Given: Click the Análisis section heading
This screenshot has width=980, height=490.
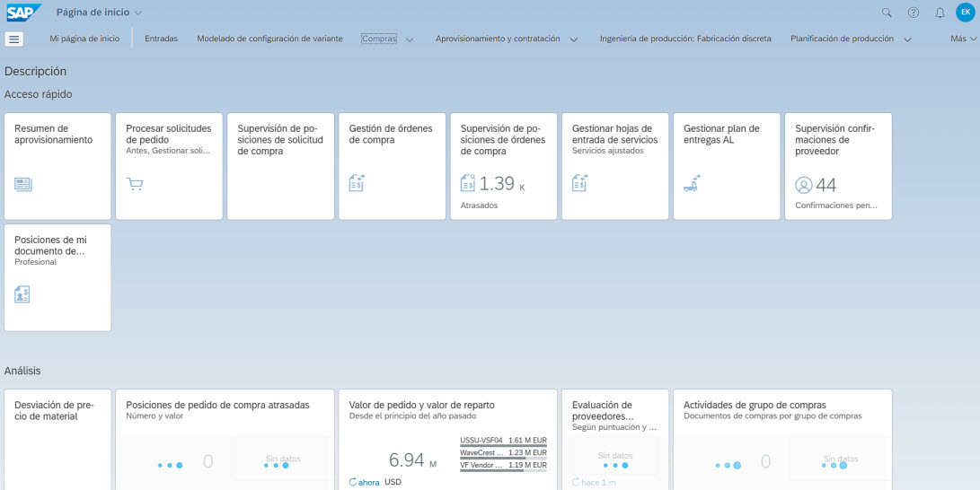Looking at the screenshot, I should 22,371.
